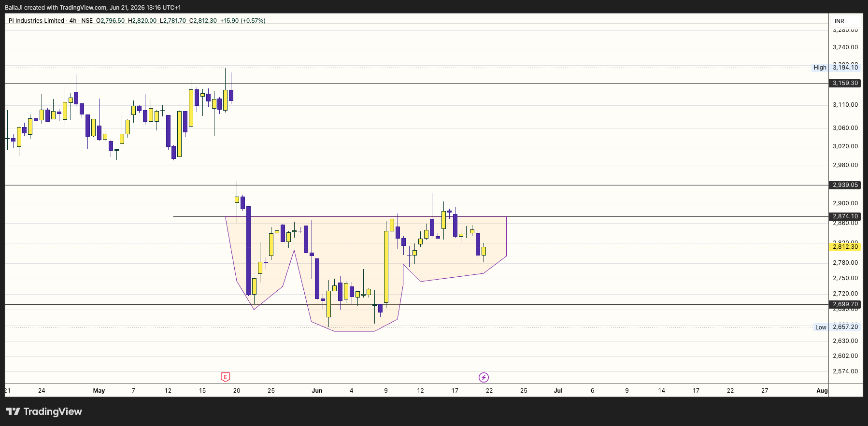Select the 2,874.10 price level label
This screenshot has height=426, width=868.
(x=845, y=216)
